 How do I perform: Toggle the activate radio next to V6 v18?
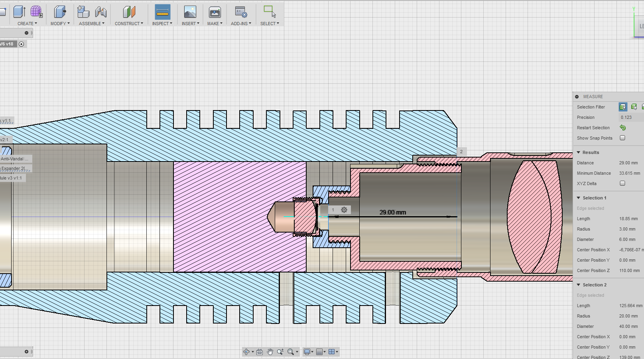coord(22,44)
